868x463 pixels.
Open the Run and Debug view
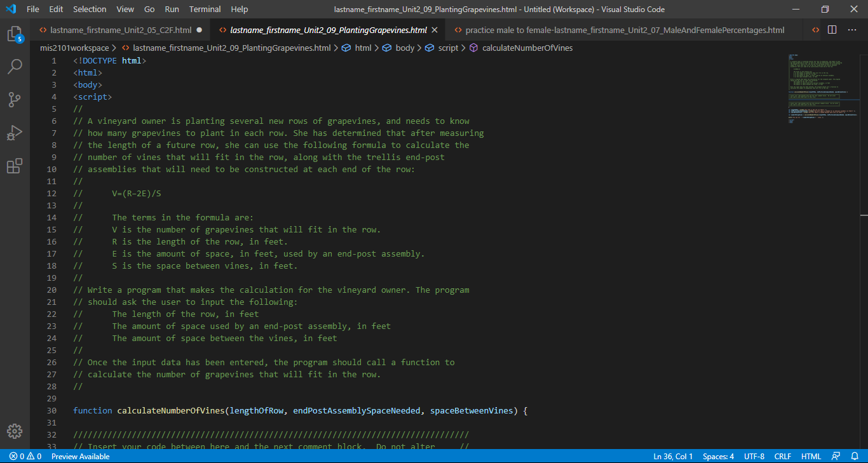[x=15, y=133]
